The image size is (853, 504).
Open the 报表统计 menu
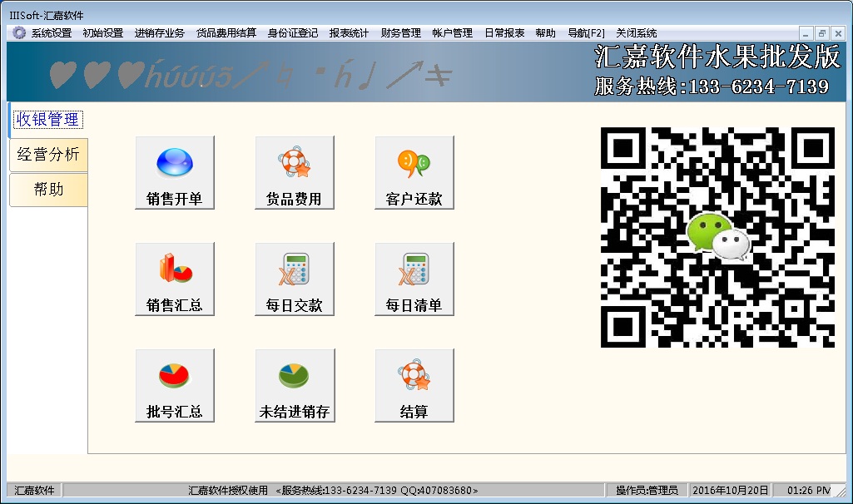coord(350,33)
